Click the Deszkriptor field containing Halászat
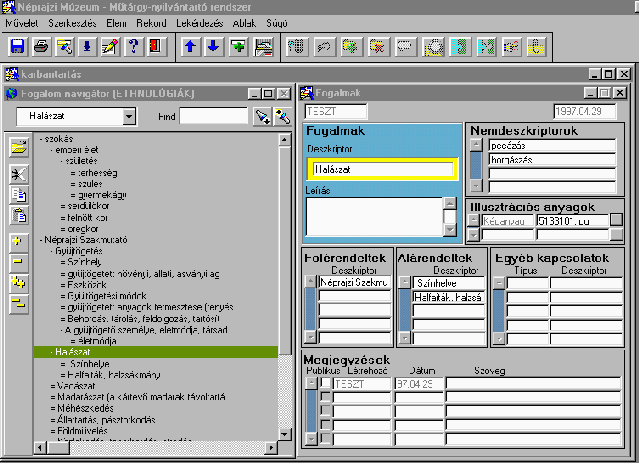The height and width of the screenshot is (463, 639). [380, 170]
